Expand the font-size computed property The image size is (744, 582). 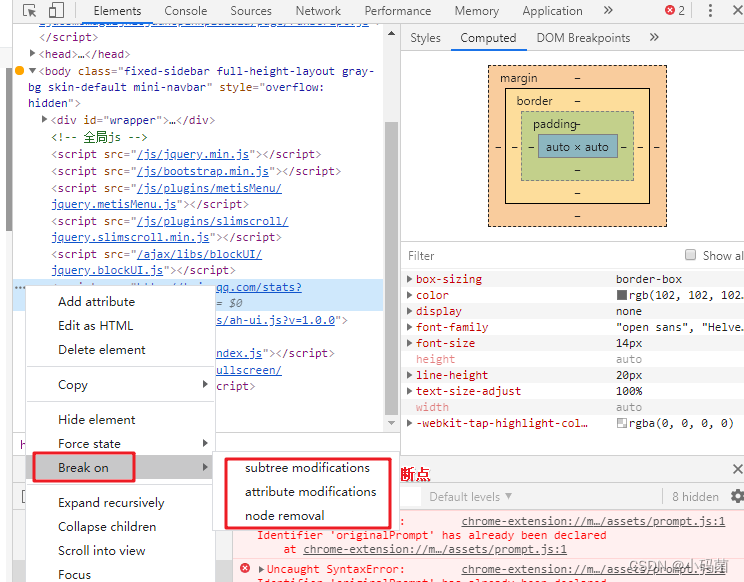click(x=409, y=343)
